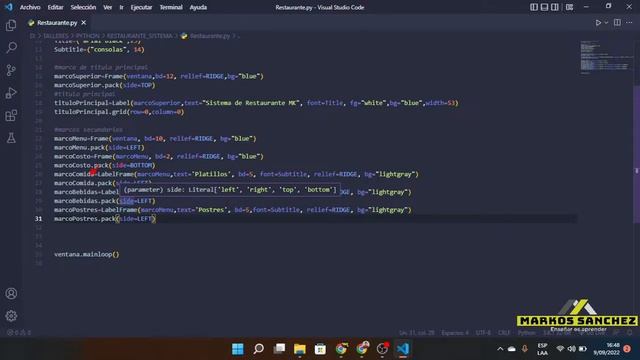Open the Editar menu
This screenshot has width=640, height=360.
(56, 7)
